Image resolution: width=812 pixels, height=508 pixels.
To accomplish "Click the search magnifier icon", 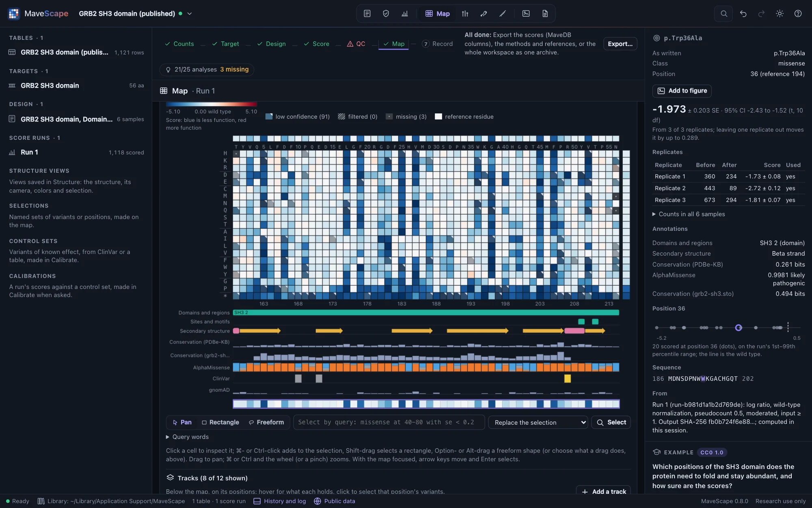I will [x=723, y=13].
